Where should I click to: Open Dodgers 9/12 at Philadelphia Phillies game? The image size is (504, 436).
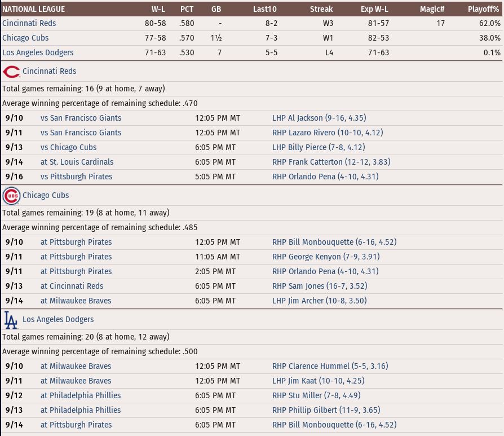coord(81,395)
